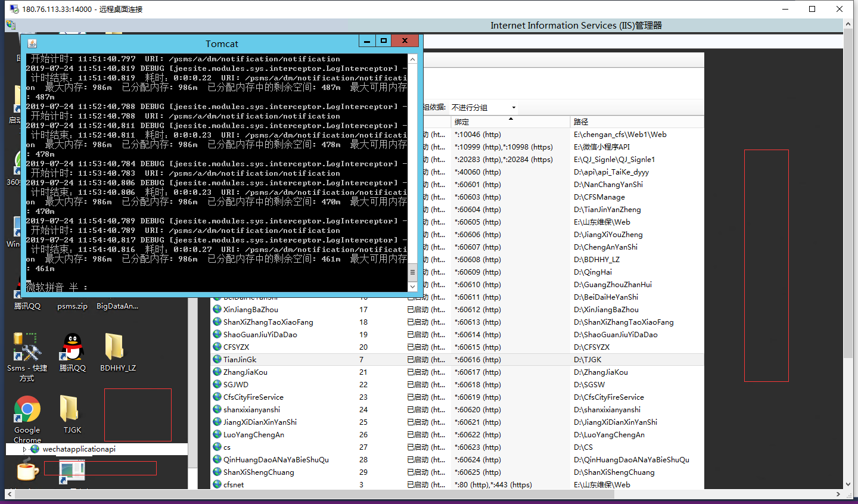Click the path E:\chengan_cfs\Web1\Web
This screenshot has height=504, width=858.
coord(620,134)
